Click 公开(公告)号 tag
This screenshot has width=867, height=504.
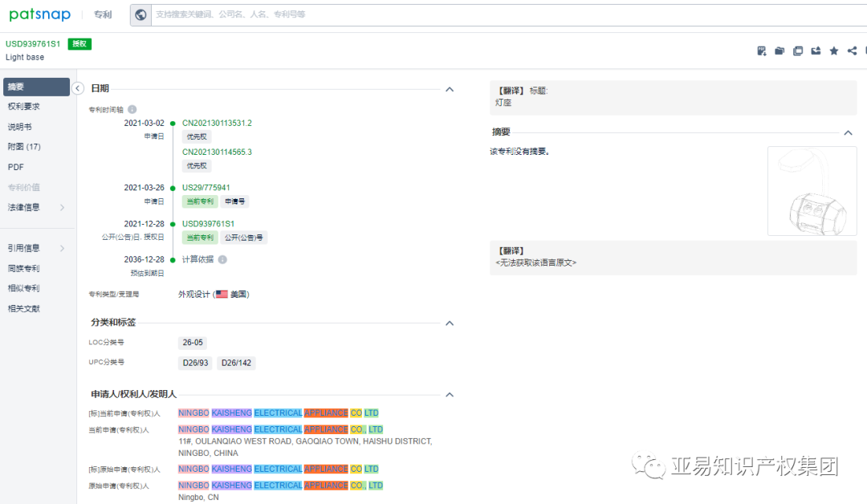[243, 238]
